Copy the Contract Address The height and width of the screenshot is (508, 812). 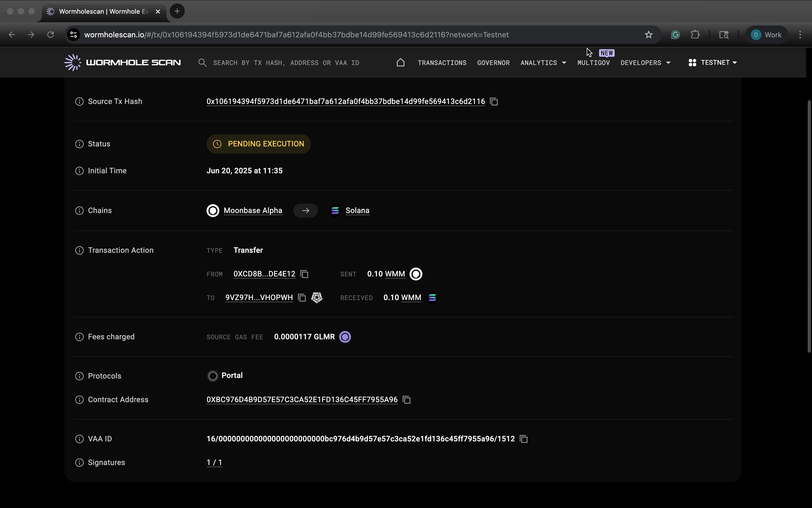pos(407,400)
